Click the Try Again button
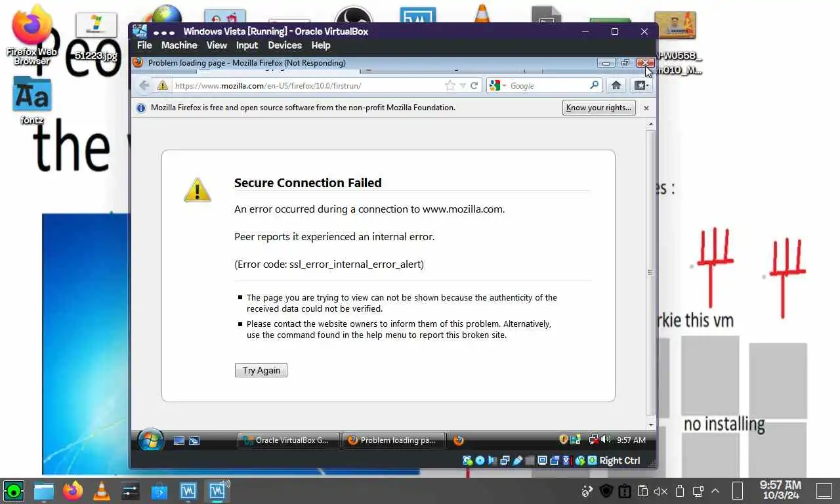Image resolution: width=840 pixels, height=504 pixels. pyautogui.click(x=261, y=370)
